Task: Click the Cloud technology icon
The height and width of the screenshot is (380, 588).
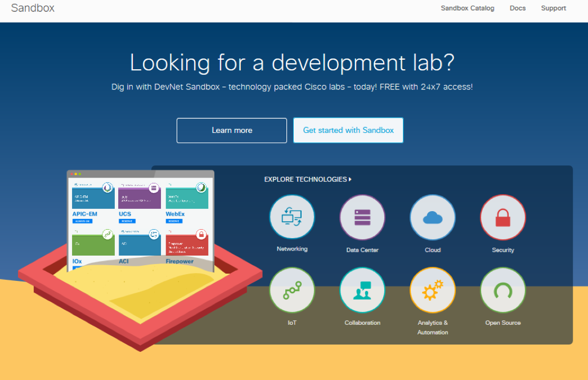Action: (432, 217)
